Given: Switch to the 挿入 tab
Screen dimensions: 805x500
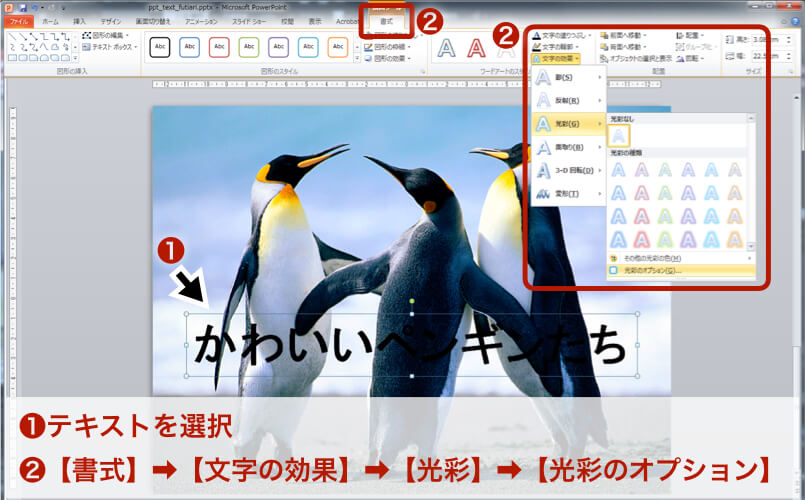Looking at the screenshot, I should pos(79,22).
